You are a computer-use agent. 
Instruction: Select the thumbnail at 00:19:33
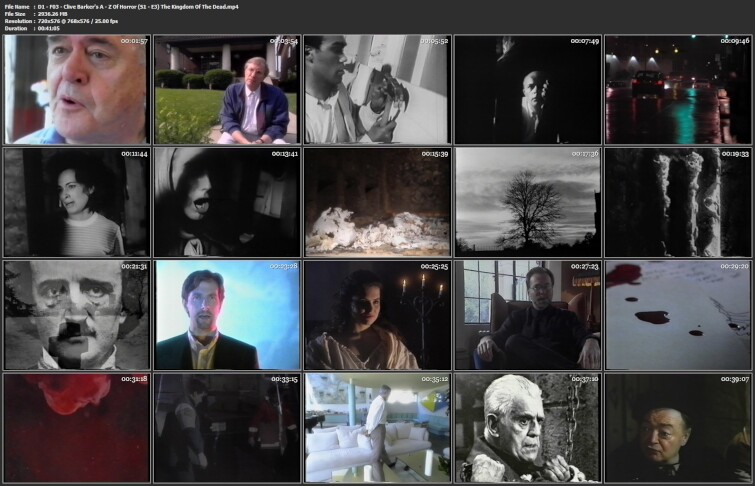pyautogui.click(x=678, y=202)
